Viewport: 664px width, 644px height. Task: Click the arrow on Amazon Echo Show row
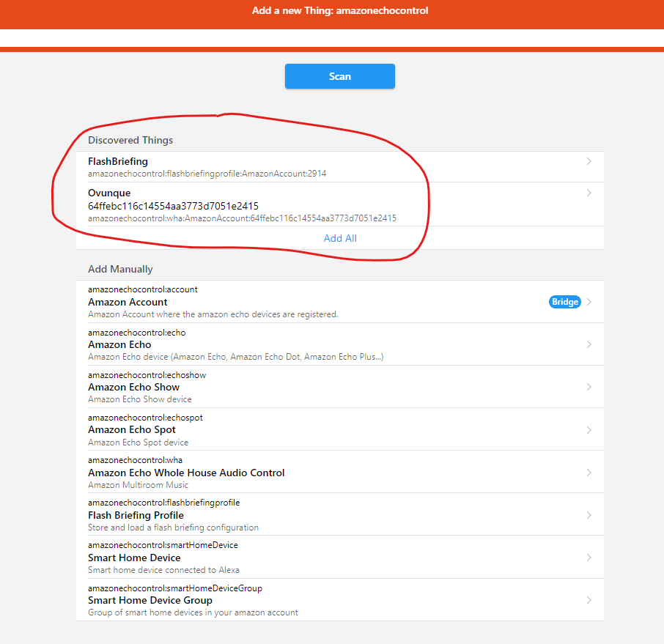[589, 387]
